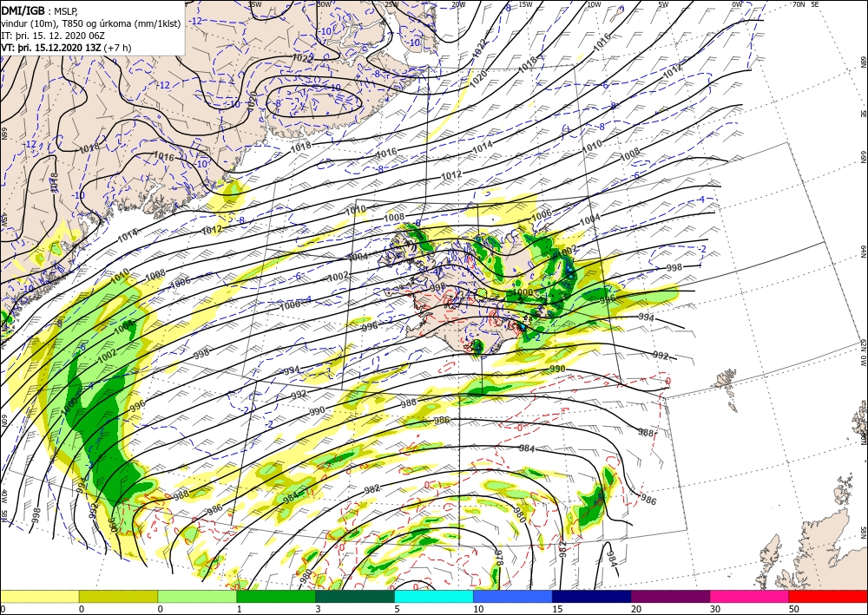Select the purple 20 mm legend swatch
Image resolution: width=868 pixels, height=615 pixels.
pyautogui.click(x=670, y=596)
